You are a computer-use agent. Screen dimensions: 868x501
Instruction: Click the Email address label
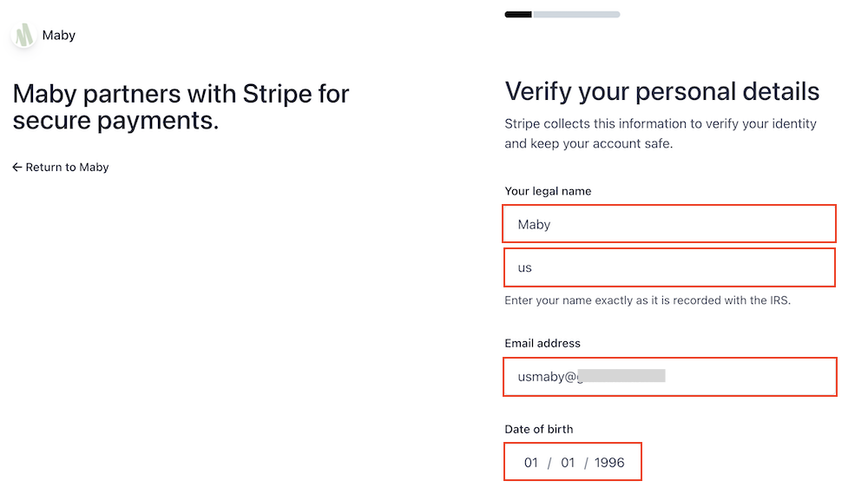542,343
